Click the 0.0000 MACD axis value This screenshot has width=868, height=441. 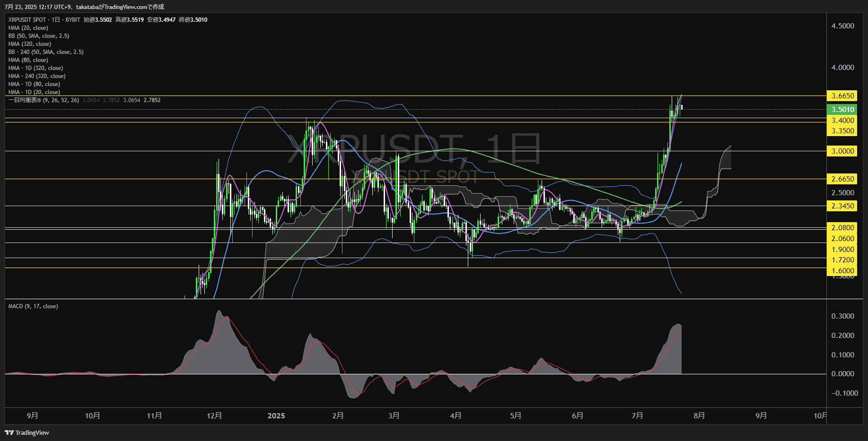click(x=842, y=374)
